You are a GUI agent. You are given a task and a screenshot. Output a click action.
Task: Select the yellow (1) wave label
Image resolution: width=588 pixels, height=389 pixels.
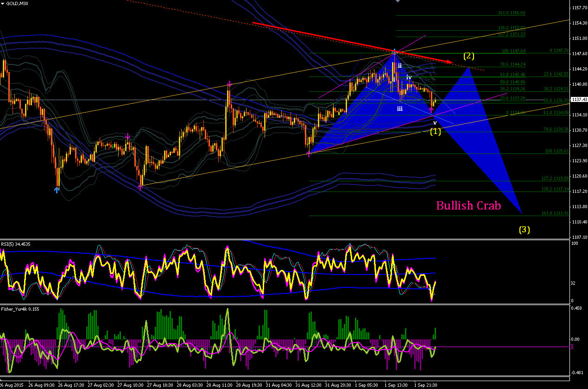436,131
